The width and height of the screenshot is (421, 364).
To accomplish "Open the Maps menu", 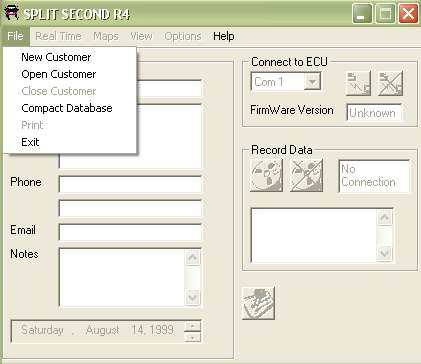I will pos(106,36).
